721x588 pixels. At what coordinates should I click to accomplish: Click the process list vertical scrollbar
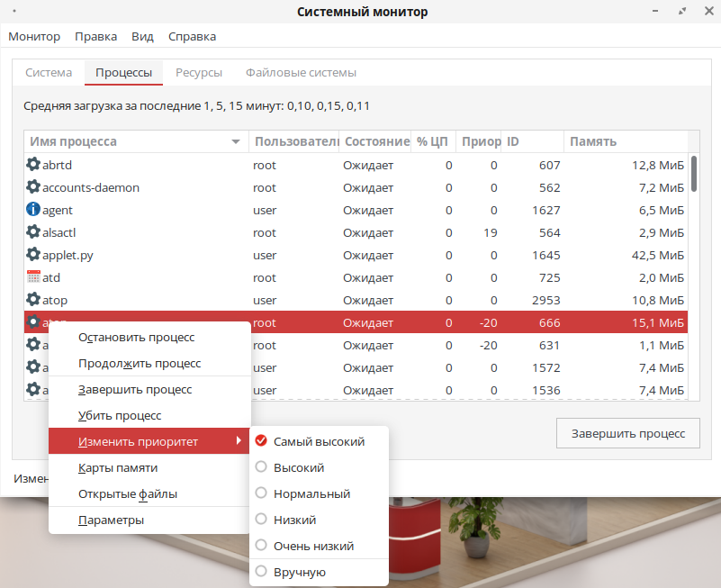click(x=694, y=173)
